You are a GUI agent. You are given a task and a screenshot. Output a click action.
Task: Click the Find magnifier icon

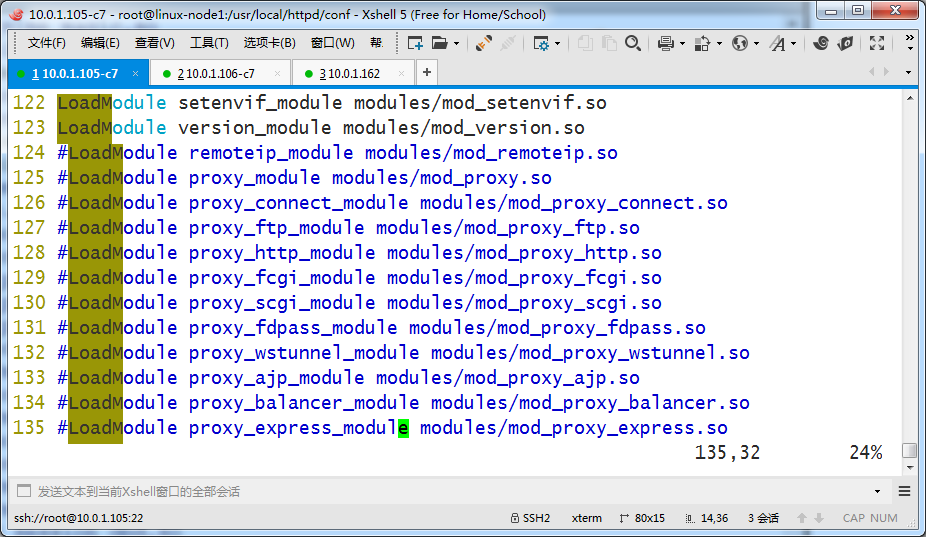pos(633,43)
